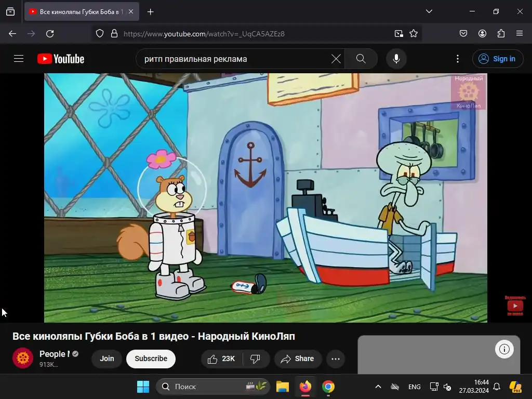This screenshot has width=532, height=399.
Task: Open the People channel name link
Action: [54, 354]
